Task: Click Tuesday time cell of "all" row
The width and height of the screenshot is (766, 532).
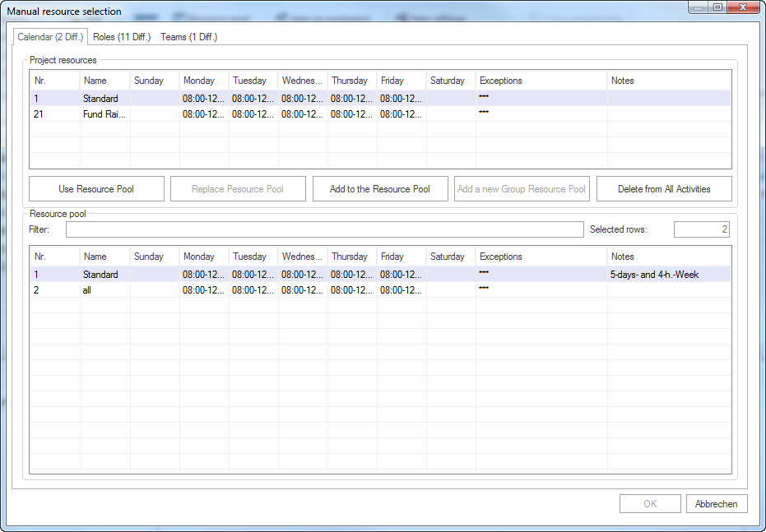Action: [x=253, y=290]
